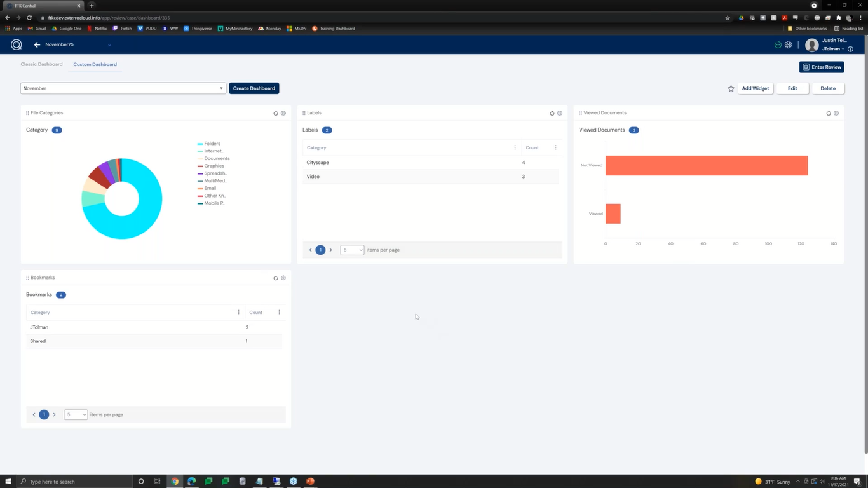This screenshot has width=868, height=488.
Task: Open the header settings gear icon
Action: point(788,44)
